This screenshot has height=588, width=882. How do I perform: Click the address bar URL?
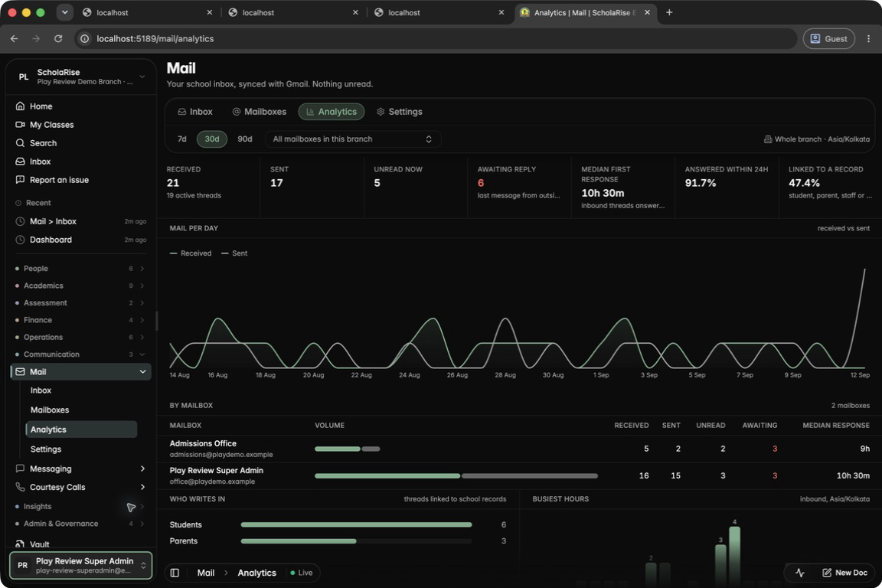155,39
